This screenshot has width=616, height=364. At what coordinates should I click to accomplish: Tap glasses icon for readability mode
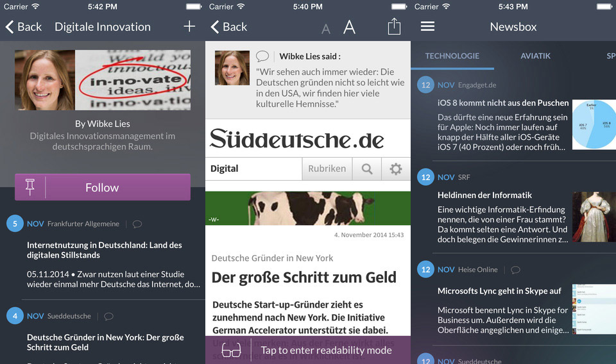(231, 350)
